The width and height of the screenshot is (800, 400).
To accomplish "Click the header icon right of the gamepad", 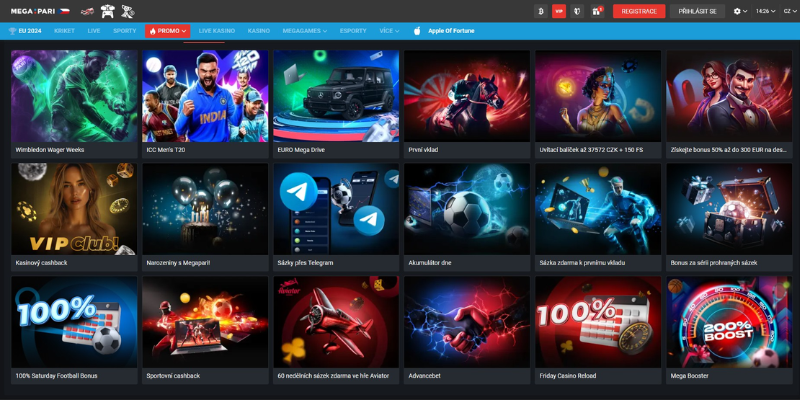I will pos(128,11).
